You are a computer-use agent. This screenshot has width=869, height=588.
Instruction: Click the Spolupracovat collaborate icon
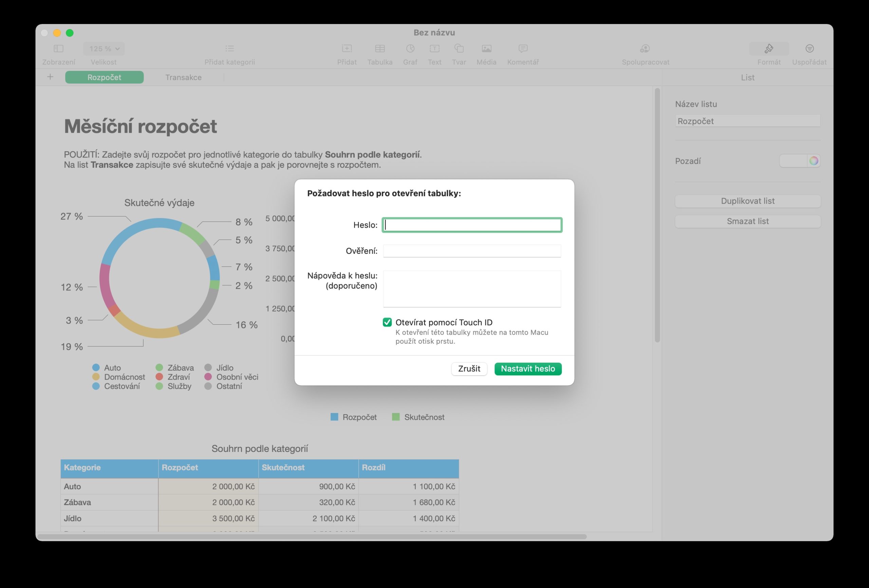coord(645,49)
